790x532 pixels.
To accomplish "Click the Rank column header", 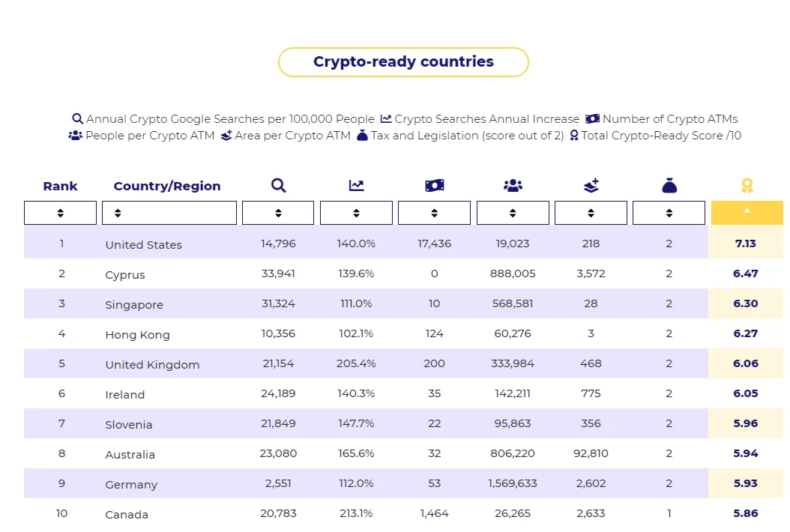I will [60, 186].
